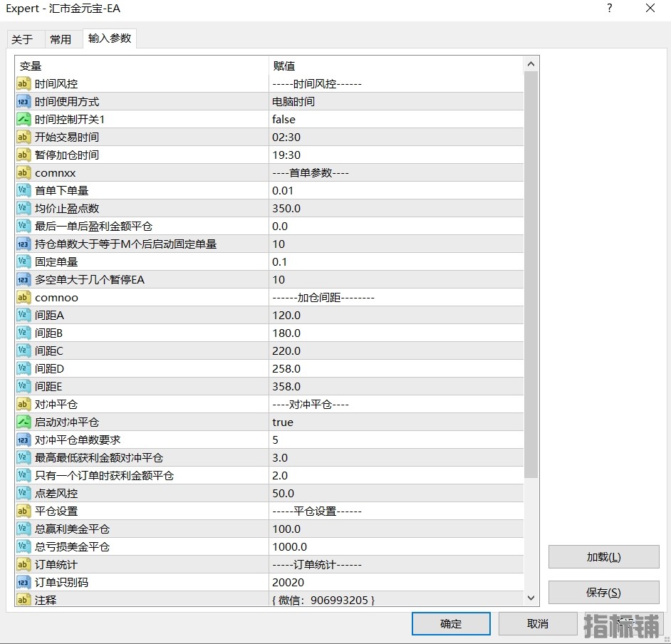Select the 输入参数 tab
This screenshot has height=644, width=671.
pos(110,38)
